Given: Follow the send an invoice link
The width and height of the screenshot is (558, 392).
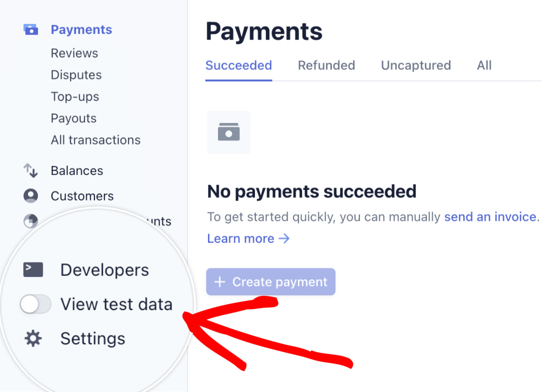Looking at the screenshot, I should (490, 216).
